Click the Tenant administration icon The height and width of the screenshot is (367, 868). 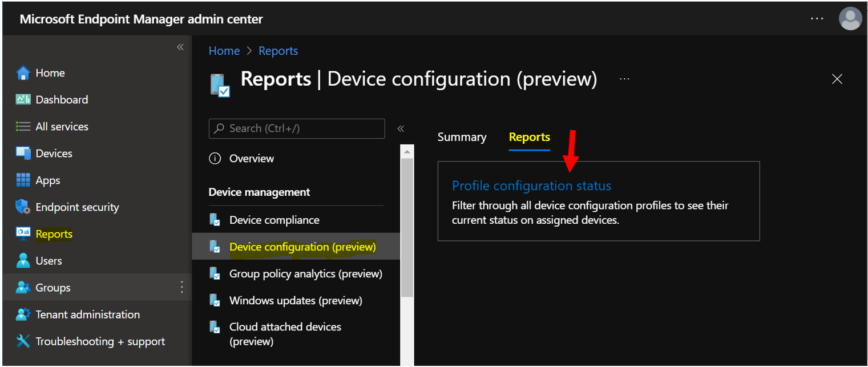point(23,314)
